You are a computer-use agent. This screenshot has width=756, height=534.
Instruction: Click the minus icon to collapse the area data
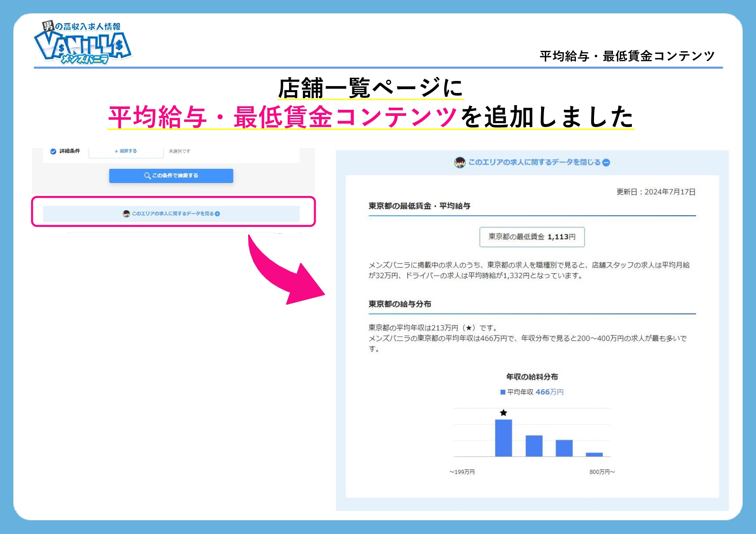(x=607, y=162)
